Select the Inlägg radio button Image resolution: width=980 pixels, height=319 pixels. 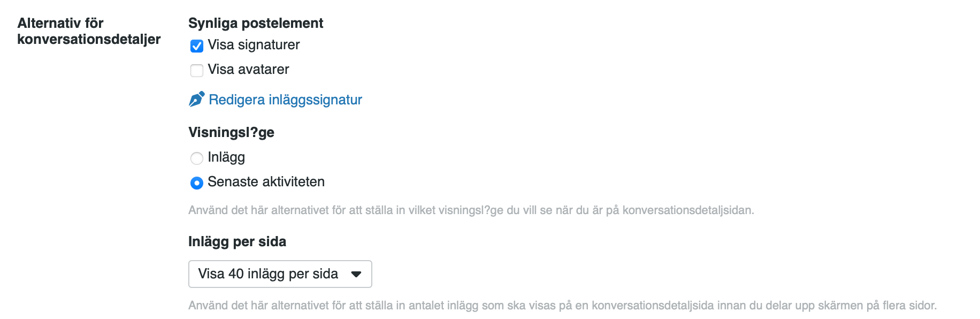coord(197,158)
